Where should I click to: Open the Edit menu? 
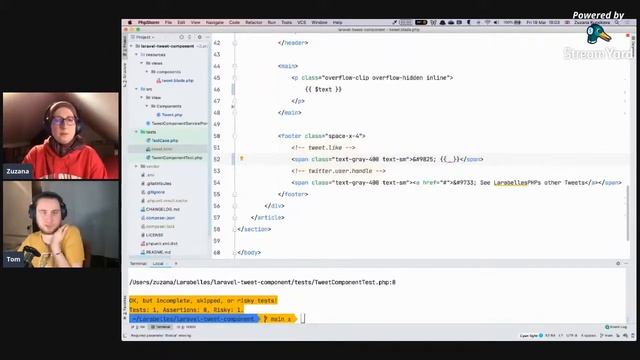pos(181,22)
